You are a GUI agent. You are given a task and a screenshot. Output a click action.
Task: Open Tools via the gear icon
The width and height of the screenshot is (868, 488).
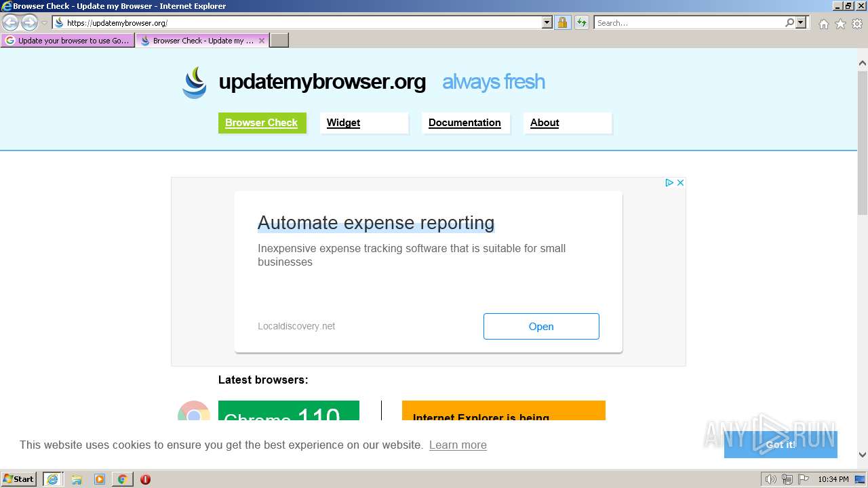[857, 24]
